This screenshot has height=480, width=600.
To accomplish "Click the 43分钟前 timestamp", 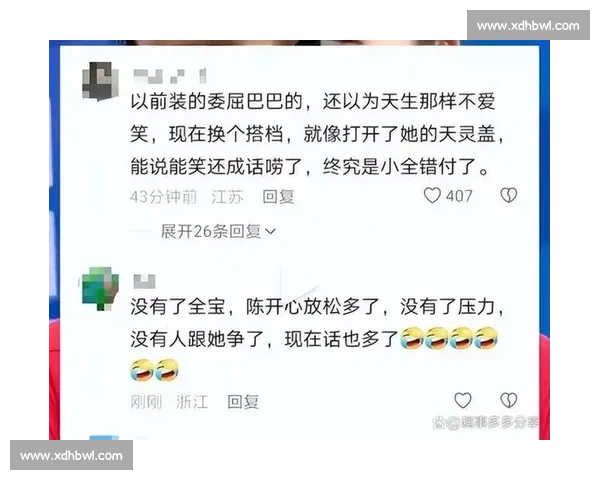I will (x=163, y=197).
